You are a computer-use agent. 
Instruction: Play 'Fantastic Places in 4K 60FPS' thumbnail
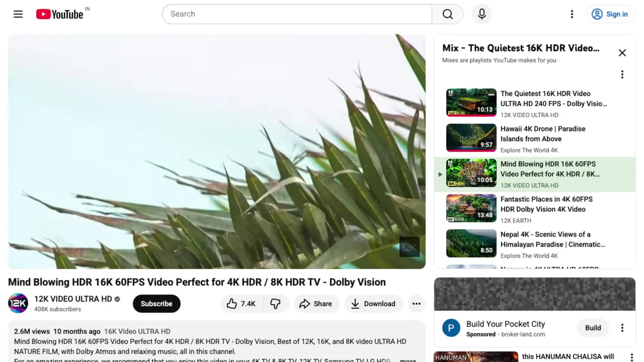point(471,208)
